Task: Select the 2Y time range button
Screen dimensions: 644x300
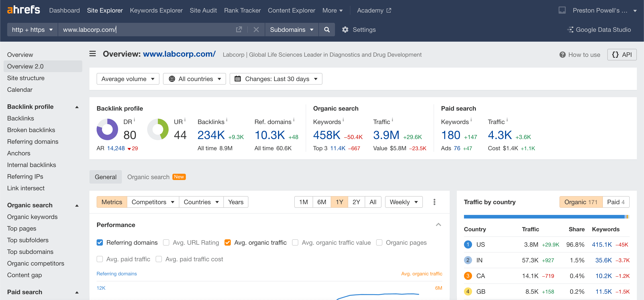Action: coord(356,202)
